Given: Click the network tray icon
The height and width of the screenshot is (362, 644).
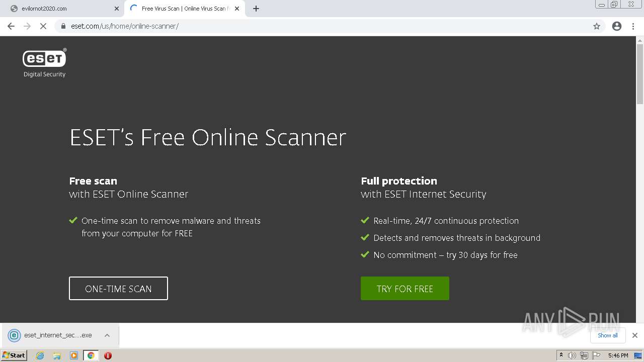Looking at the screenshot, I should (584, 355).
